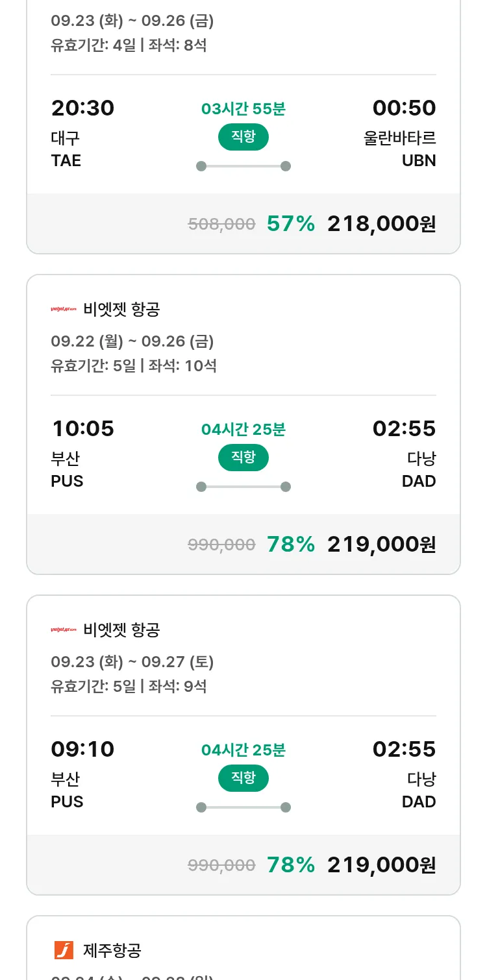
Task: Click route line under 03시간 55분 duration
Action: pyautogui.click(x=243, y=166)
